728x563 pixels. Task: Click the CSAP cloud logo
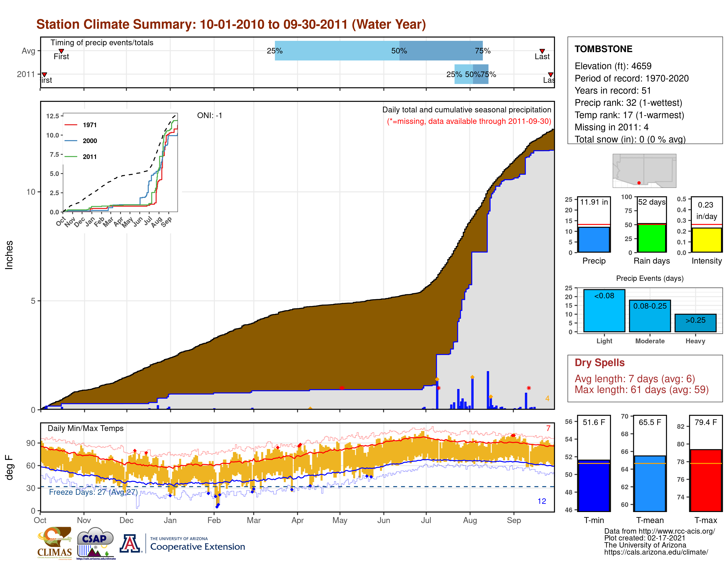[x=96, y=543]
